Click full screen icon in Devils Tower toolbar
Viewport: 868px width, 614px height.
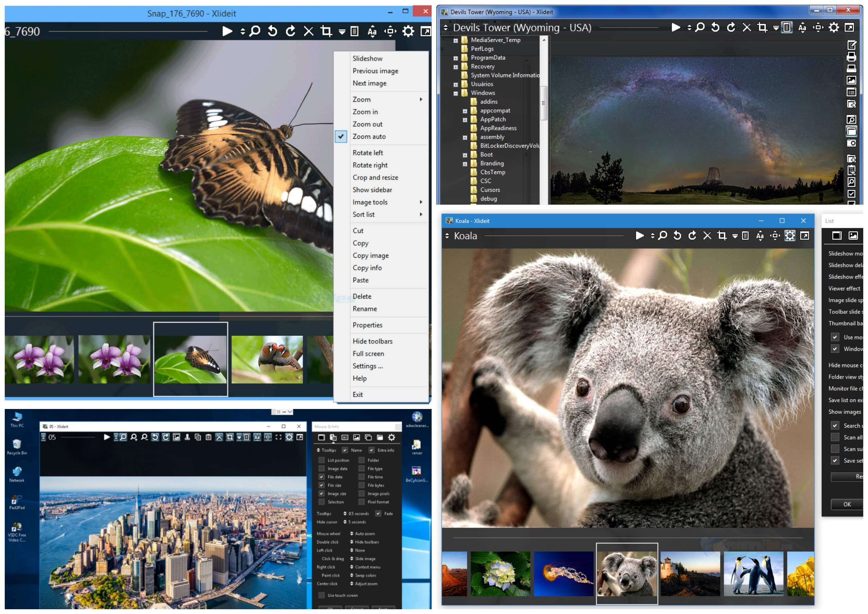coord(849,27)
